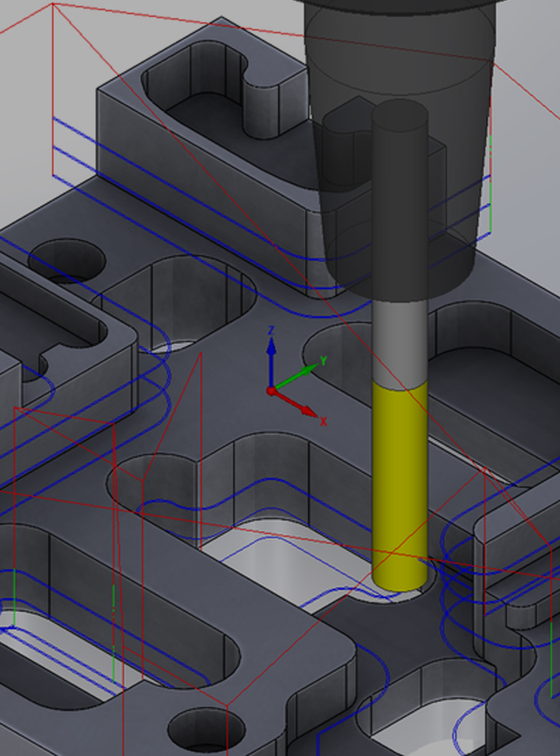Select the yellow cutting flute of the end mill
The width and height of the screenshot is (560, 756).
pos(399,480)
